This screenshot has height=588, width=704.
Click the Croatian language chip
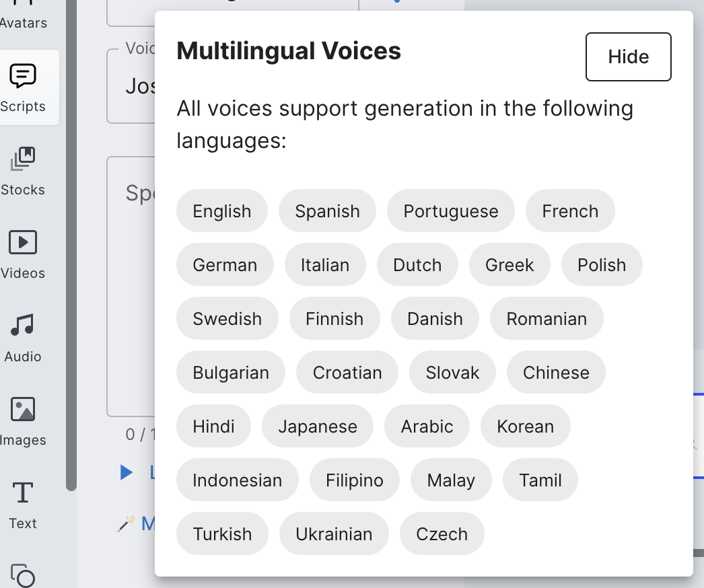(347, 373)
